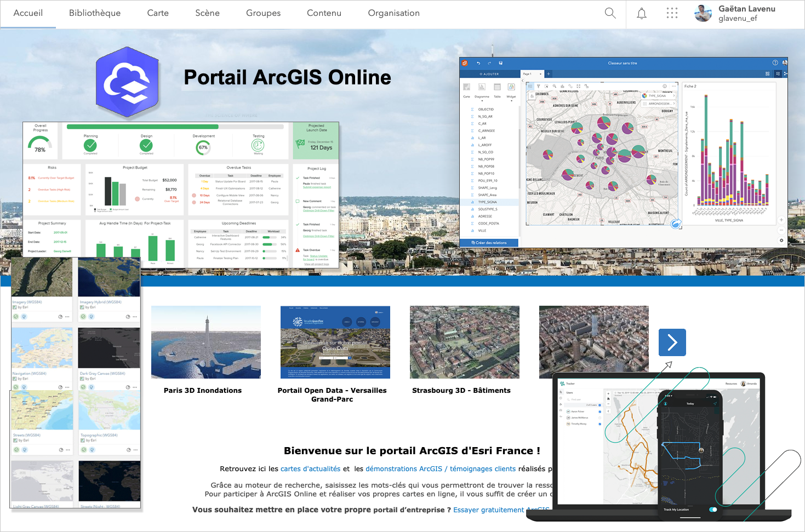Image resolution: width=805 pixels, height=532 pixels.
Task: Open the Contenu page
Action: [324, 13]
